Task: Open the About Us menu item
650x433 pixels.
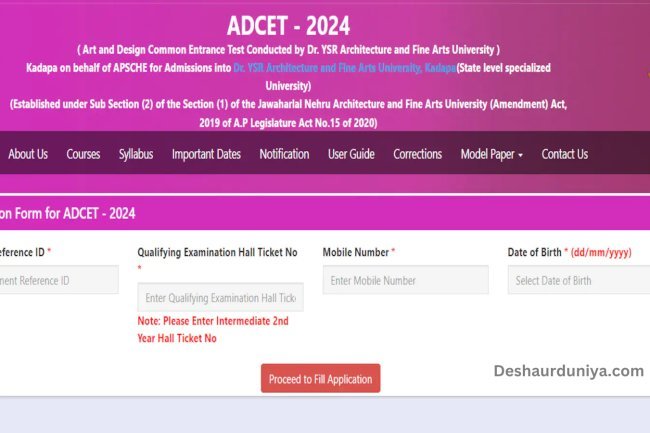Action: 28,154
